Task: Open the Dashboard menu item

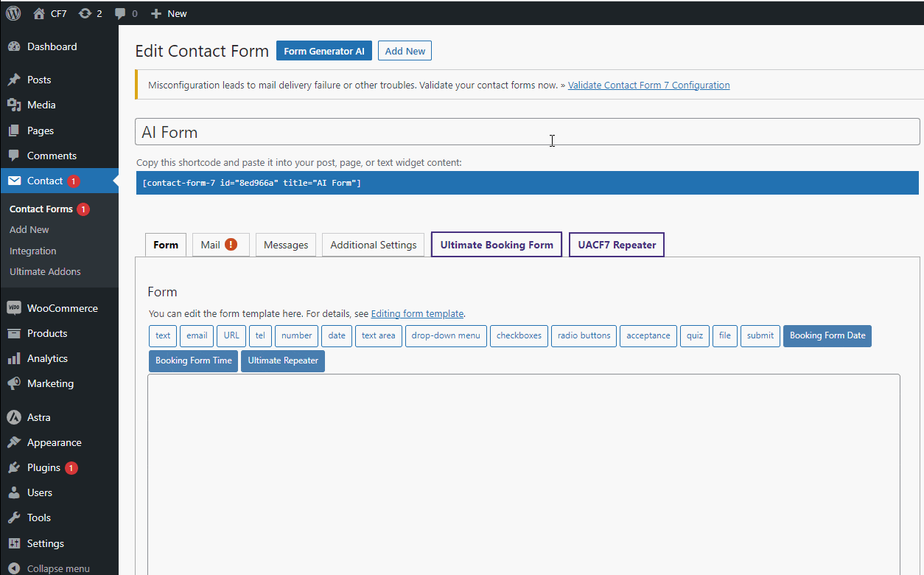Action: pyautogui.click(x=59, y=46)
